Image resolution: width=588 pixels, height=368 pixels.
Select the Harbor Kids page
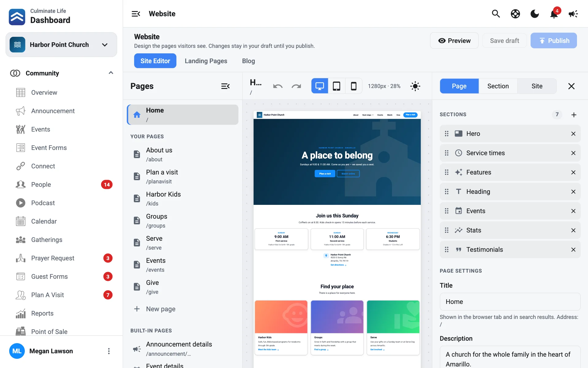pyautogui.click(x=183, y=198)
